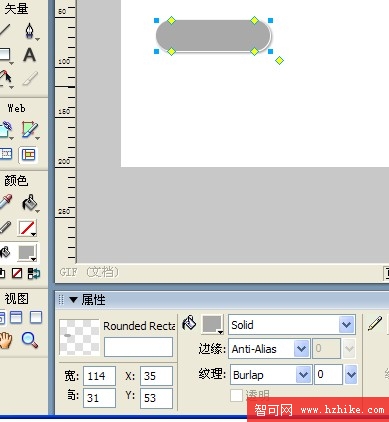Select the Pen tool
This screenshot has width=389, height=422.
pyautogui.click(x=30, y=32)
